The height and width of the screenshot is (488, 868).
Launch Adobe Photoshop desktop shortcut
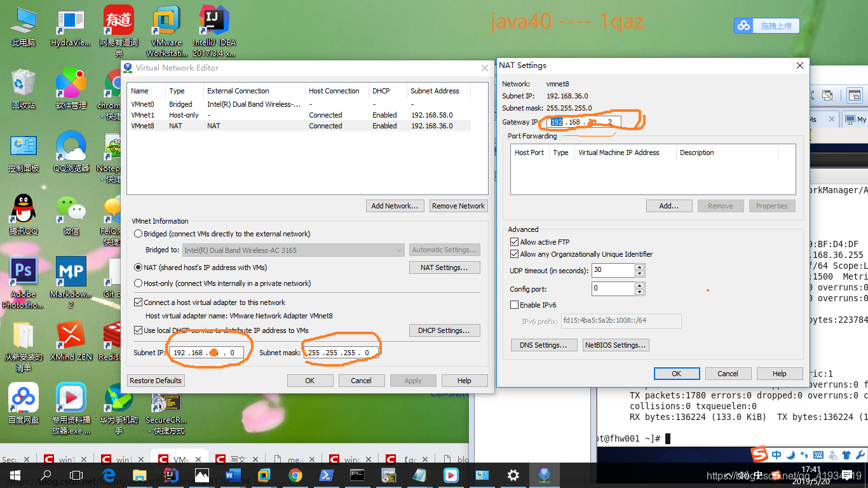point(24,283)
